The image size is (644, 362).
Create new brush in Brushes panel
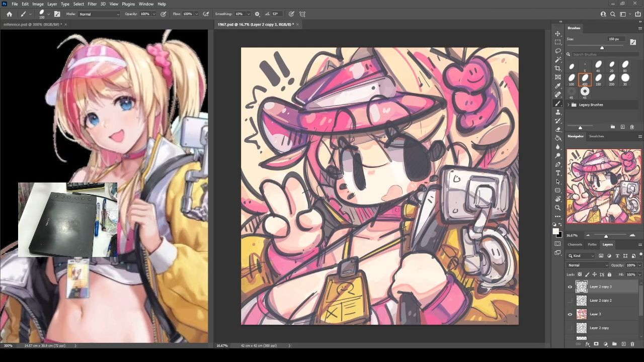click(622, 127)
